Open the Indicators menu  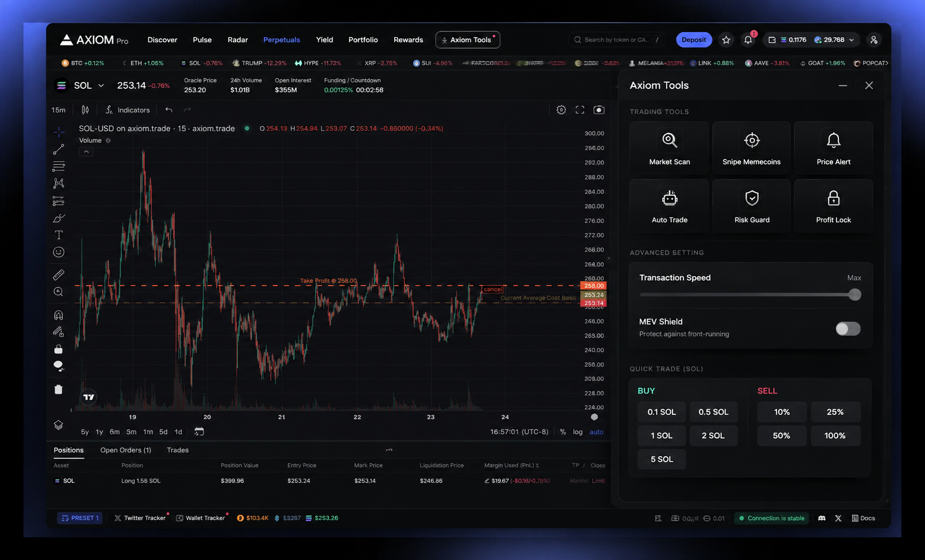coord(128,110)
